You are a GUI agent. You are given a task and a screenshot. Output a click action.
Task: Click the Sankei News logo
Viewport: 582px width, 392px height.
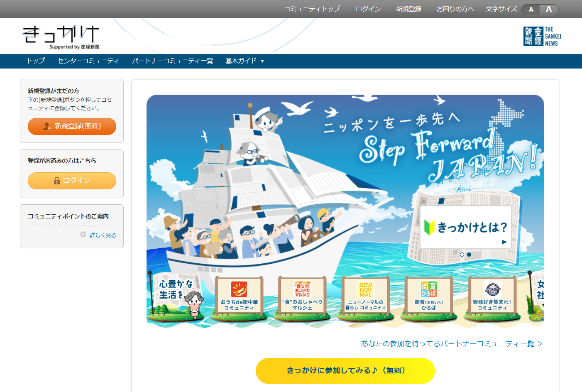(542, 36)
